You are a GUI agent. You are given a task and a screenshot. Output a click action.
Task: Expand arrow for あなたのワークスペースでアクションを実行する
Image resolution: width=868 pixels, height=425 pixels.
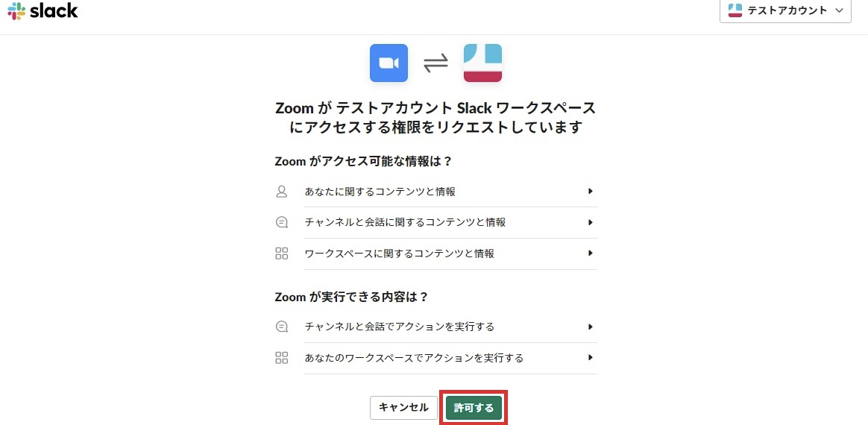tap(590, 358)
